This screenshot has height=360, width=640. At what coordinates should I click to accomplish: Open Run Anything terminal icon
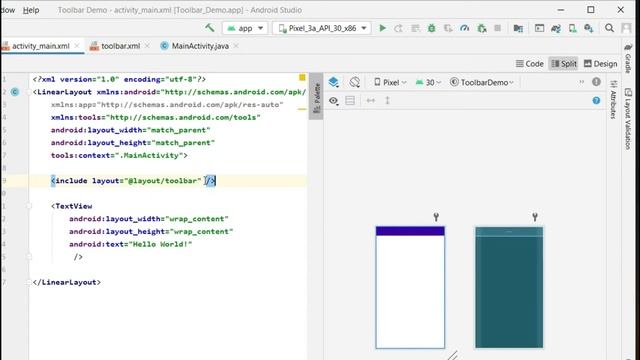click(x=539, y=28)
